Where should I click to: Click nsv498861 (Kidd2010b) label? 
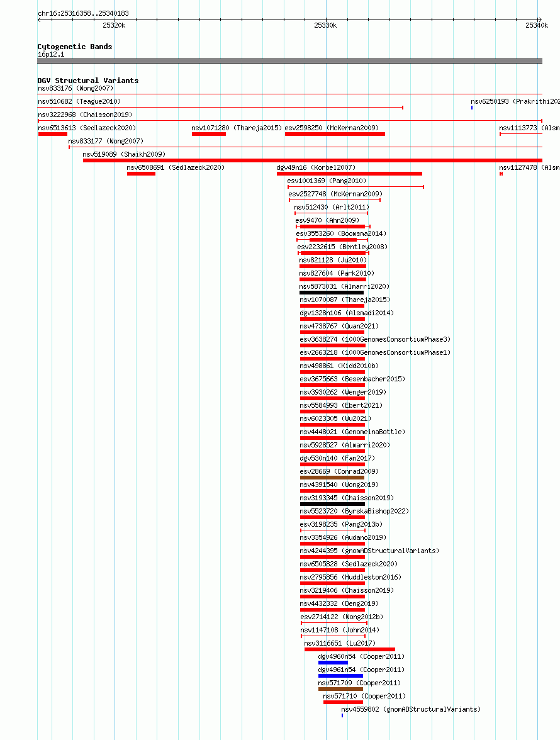tap(339, 366)
